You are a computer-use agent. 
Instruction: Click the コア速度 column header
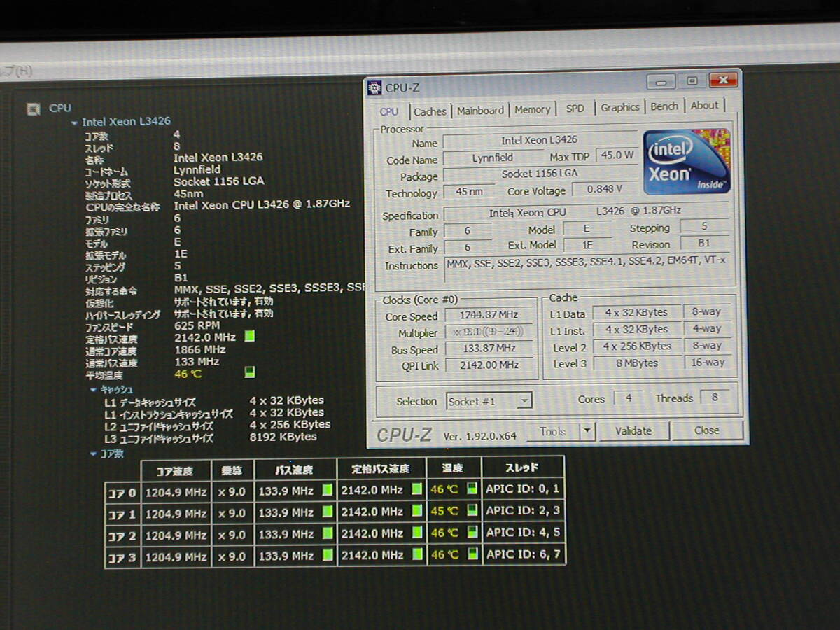(x=176, y=471)
